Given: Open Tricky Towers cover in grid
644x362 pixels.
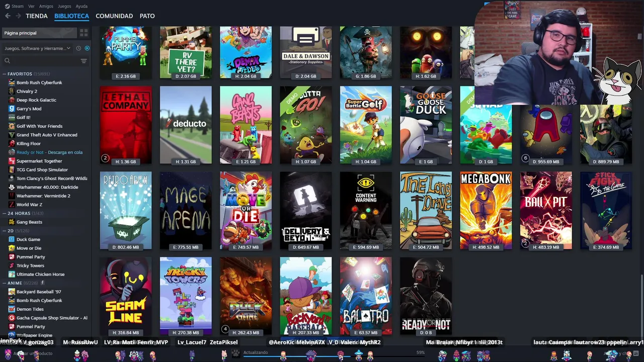Looking at the screenshot, I should (186, 296).
